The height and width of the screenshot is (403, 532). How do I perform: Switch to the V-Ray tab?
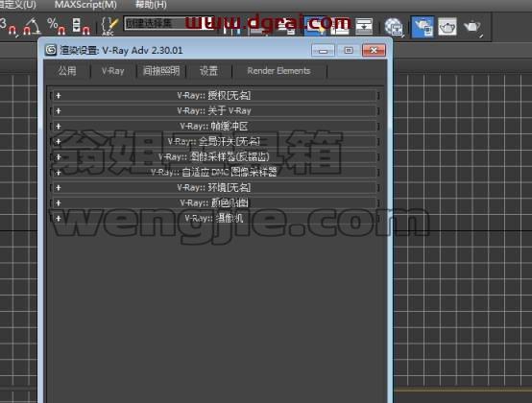(x=113, y=71)
